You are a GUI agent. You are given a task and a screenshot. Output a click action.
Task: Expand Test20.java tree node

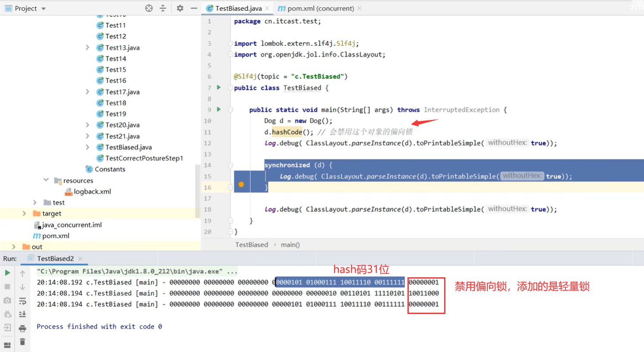(x=88, y=125)
